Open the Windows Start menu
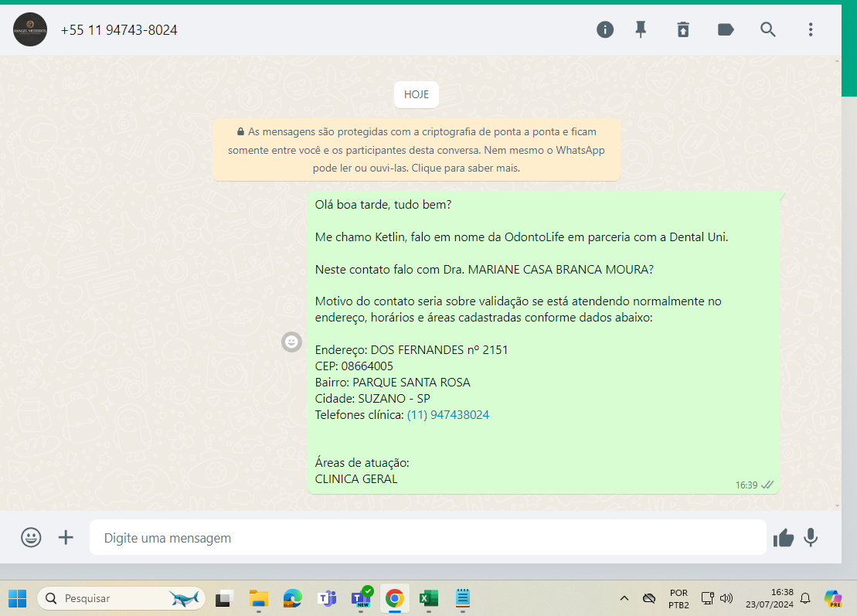The height and width of the screenshot is (616, 857). (x=18, y=598)
